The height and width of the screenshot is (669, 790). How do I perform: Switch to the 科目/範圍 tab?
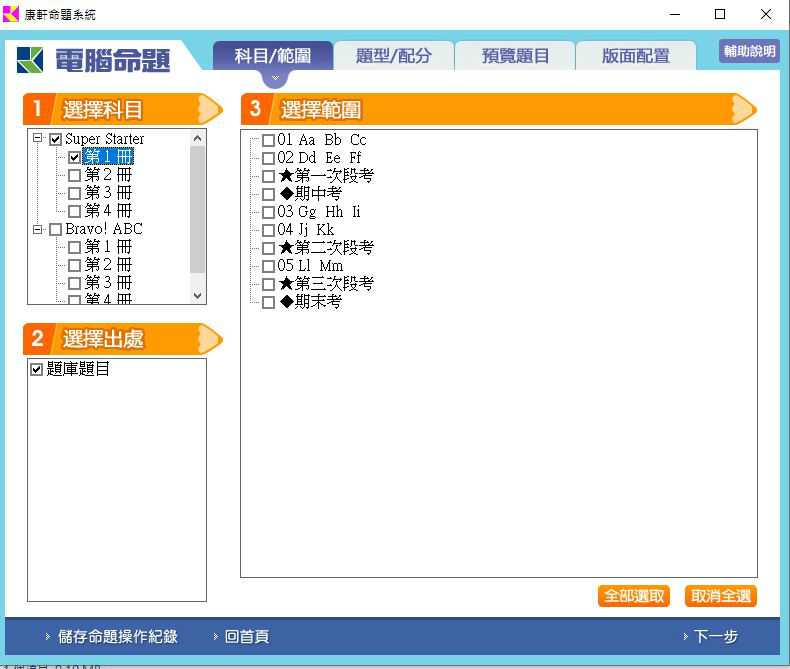point(273,55)
